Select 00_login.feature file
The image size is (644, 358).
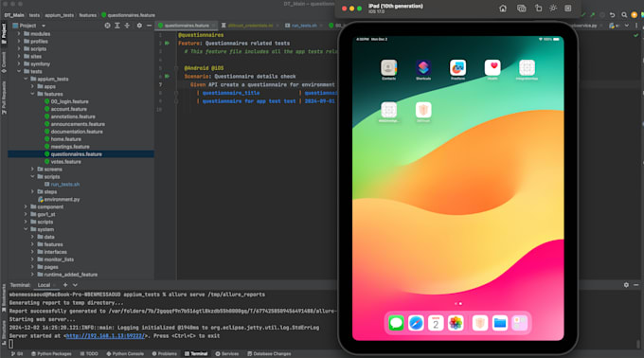pyautogui.click(x=69, y=101)
